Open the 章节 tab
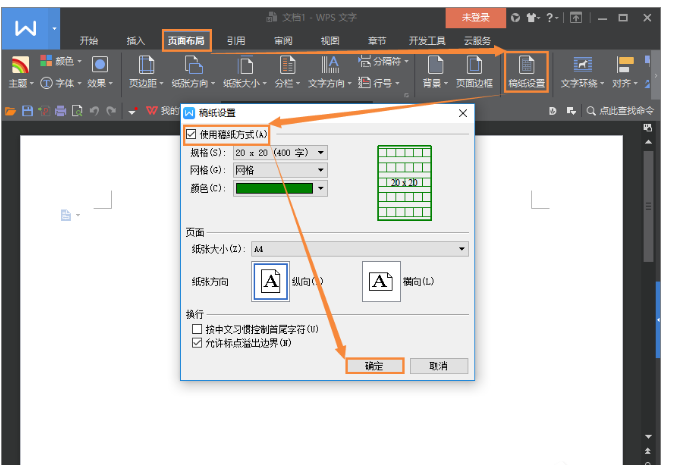The image size is (674, 465). point(377,41)
